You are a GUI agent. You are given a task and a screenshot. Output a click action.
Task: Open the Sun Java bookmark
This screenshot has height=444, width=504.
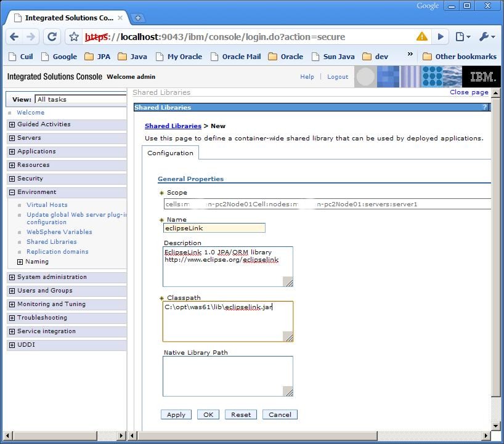tap(333, 57)
